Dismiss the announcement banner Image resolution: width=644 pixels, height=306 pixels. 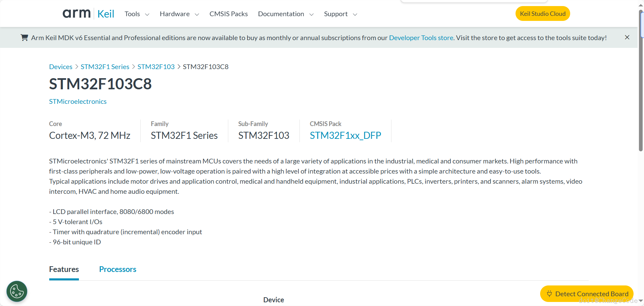627,37
